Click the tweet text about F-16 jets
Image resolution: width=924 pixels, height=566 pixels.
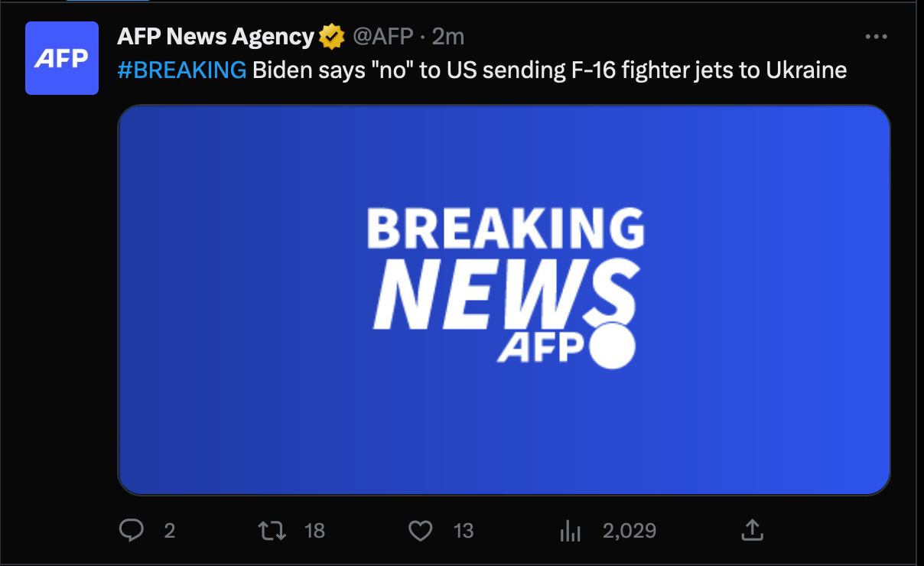pos(549,70)
